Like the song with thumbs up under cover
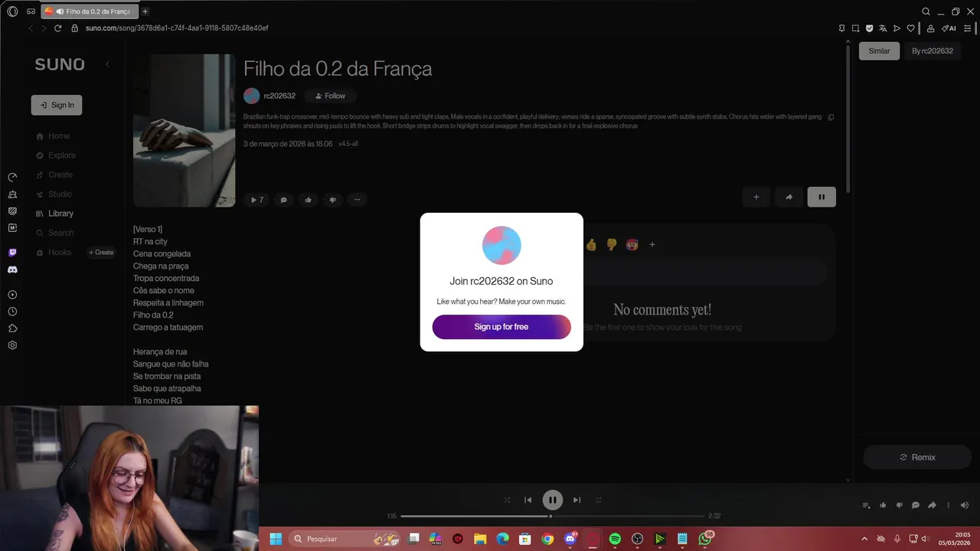Viewport: 980px width, 551px height. 308,200
